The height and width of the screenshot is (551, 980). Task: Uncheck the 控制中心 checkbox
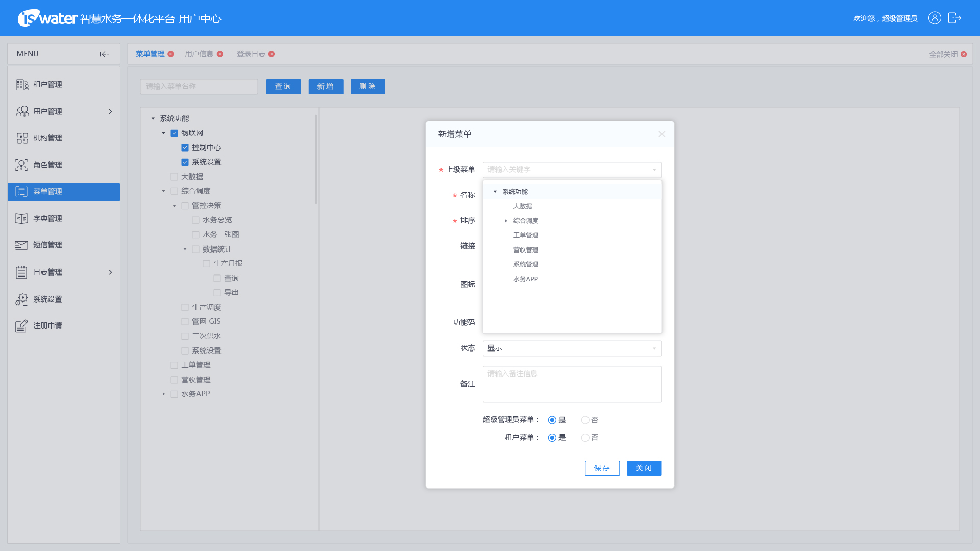pyautogui.click(x=185, y=147)
